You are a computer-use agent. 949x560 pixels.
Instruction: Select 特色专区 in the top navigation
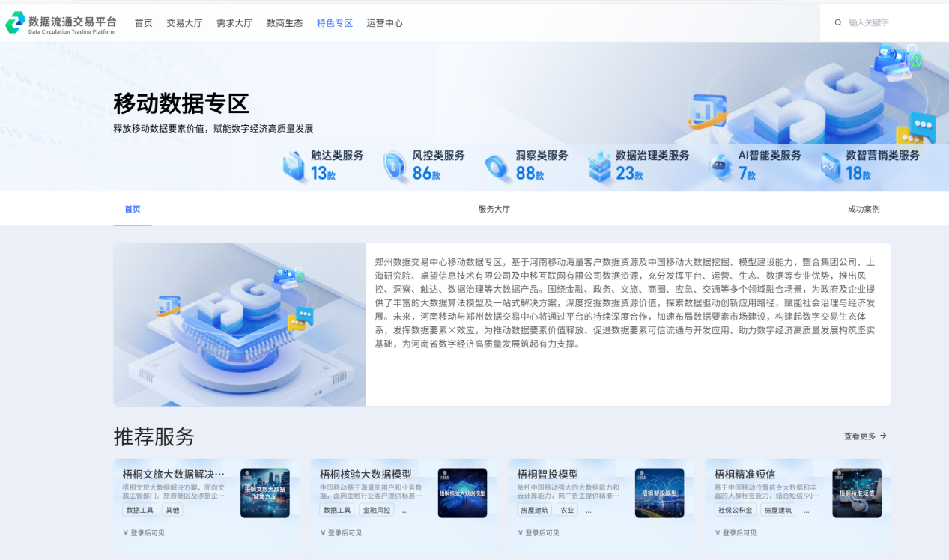pos(335,23)
